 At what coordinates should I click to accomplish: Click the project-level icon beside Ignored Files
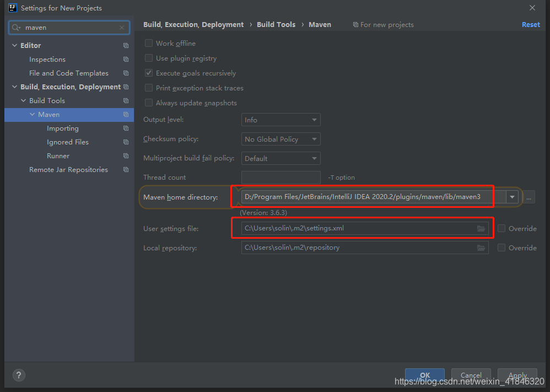pos(126,142)
